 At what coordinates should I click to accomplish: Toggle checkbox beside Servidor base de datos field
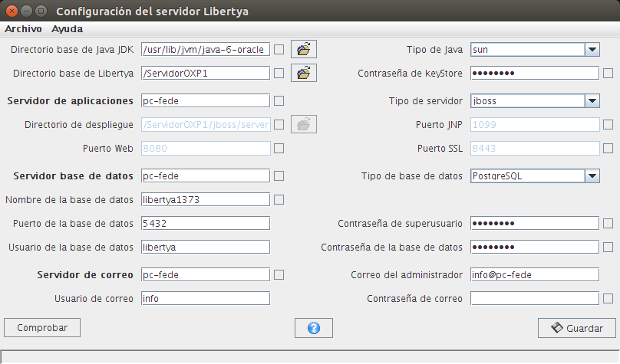pyautogui.click(x=279, y=176)
